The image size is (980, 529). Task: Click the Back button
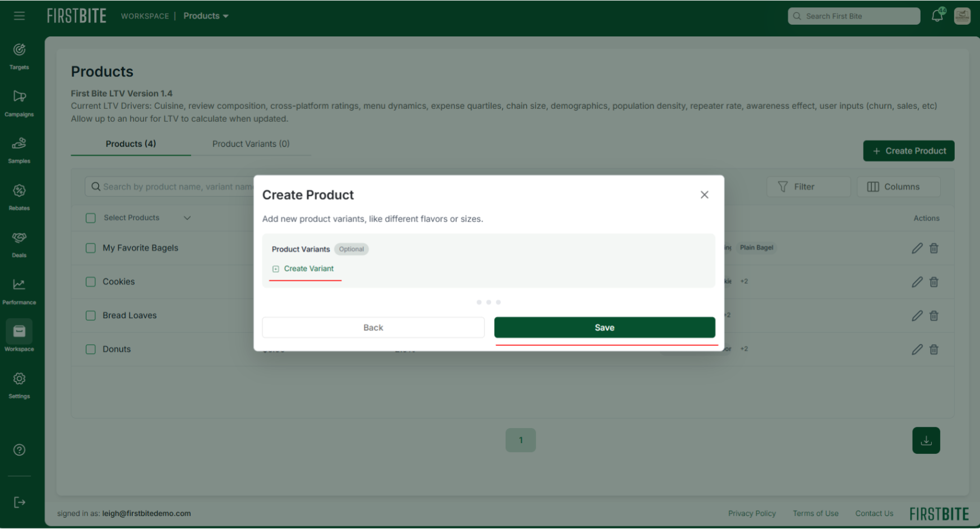click(373, 328)
